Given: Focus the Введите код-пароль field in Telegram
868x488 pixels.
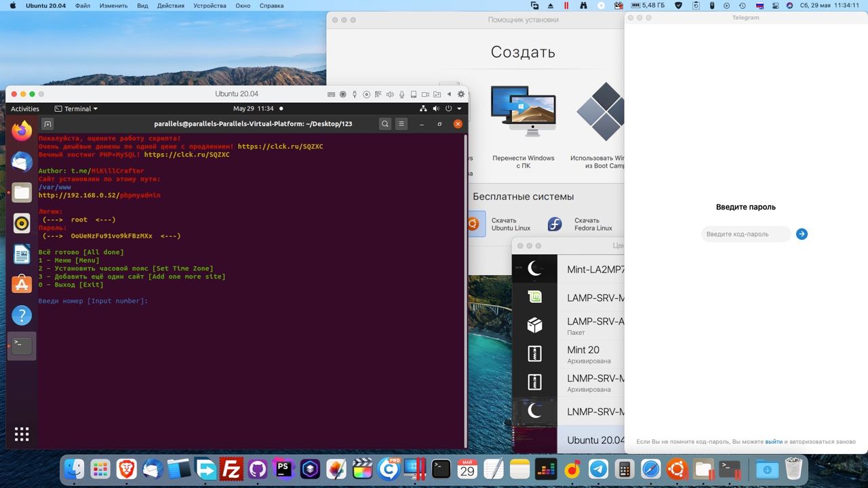Looking at the screenshot, I should coord(746,234).
